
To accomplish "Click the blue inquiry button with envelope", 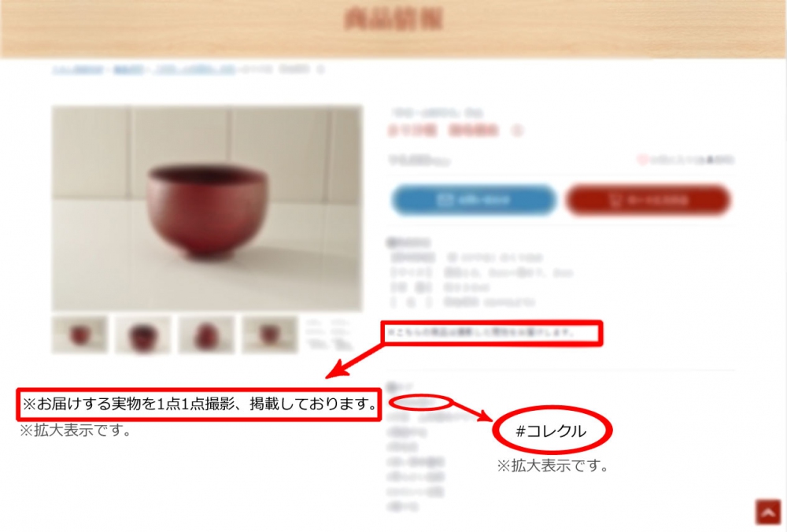I will 474,200.
